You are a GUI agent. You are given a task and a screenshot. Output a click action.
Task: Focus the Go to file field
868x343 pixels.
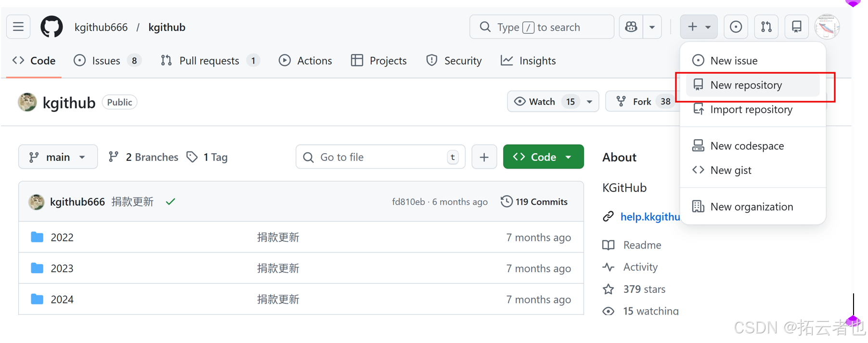pyautogui.click(x=380, y=157)
